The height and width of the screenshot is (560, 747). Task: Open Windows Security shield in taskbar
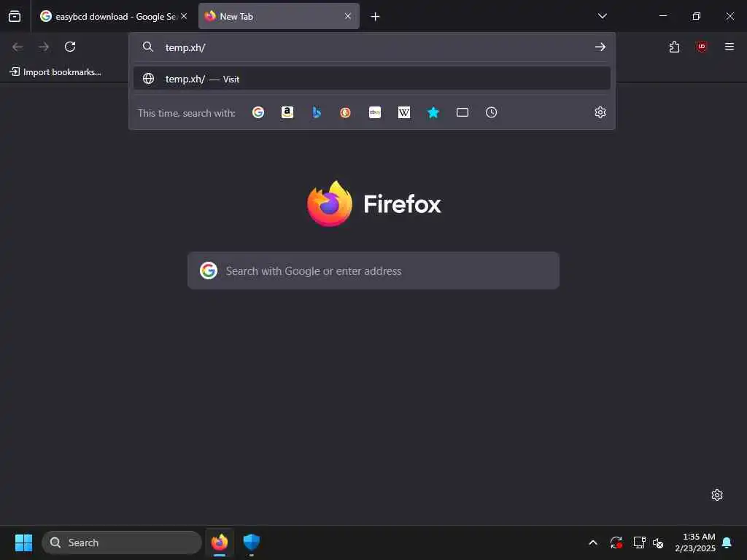[x=252, y=542]
